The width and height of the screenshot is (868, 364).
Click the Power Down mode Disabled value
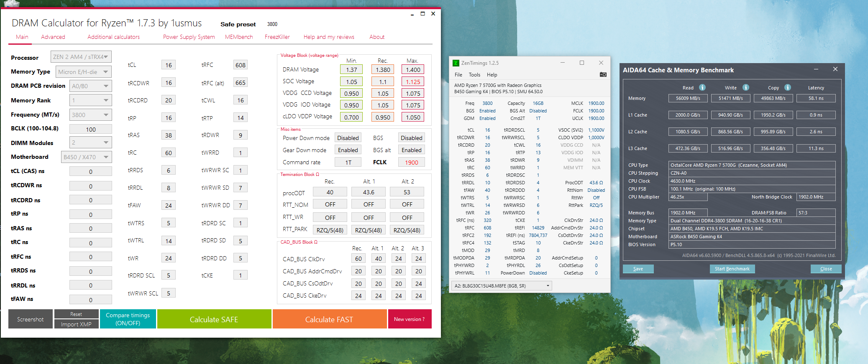tap(348, 138)
